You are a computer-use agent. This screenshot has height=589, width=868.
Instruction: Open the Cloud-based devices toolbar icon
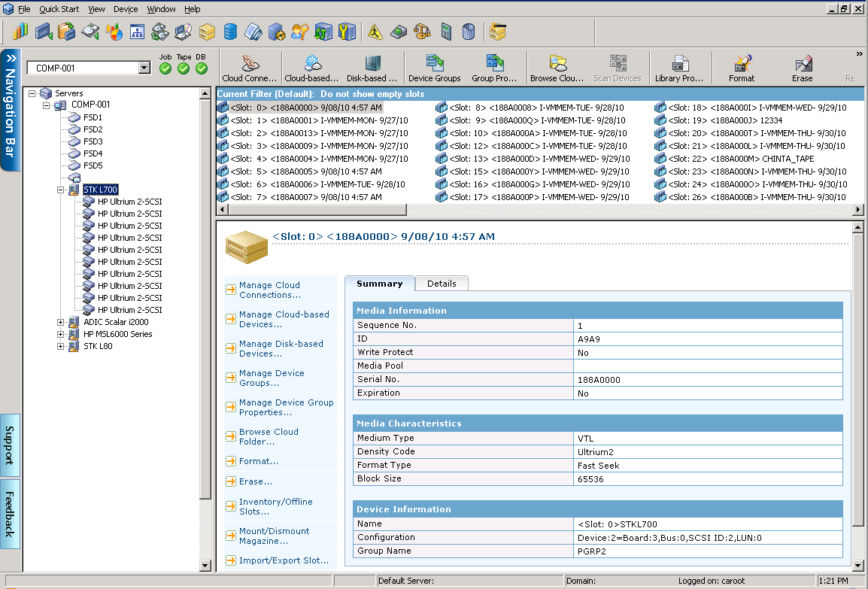[x=311, y=65]
